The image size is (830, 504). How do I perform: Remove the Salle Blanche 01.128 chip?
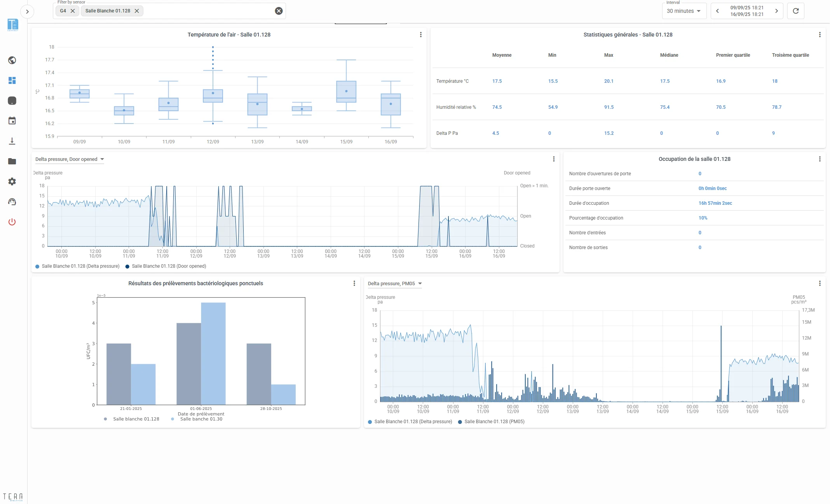137,11
